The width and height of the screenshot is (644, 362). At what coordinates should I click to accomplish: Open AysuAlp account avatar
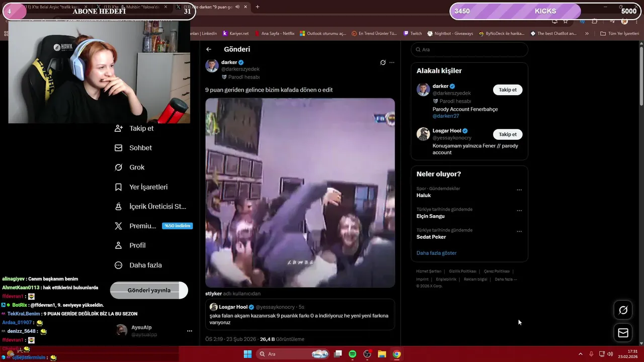point(122,330)
